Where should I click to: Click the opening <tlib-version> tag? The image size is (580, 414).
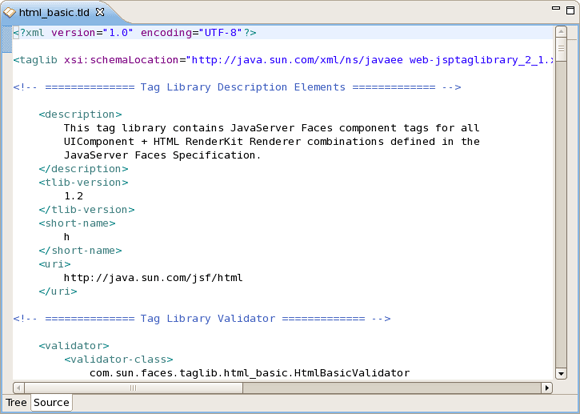point(84,182)
